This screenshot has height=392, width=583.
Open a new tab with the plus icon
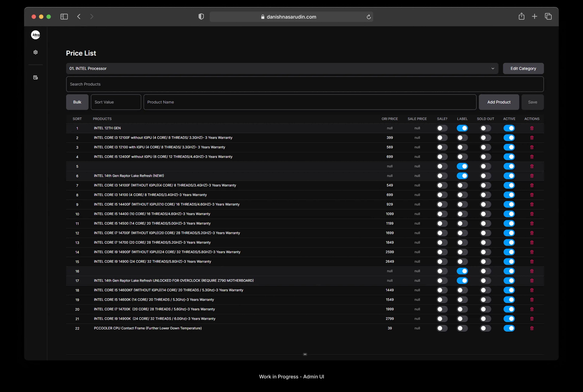pos(534,17)
